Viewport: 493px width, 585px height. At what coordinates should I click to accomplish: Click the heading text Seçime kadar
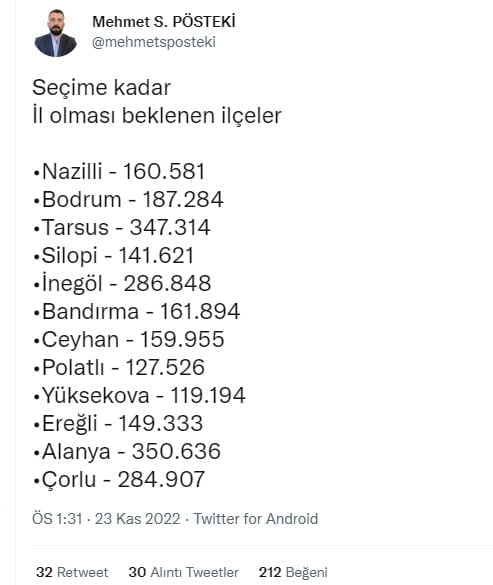tap(102, 88)
